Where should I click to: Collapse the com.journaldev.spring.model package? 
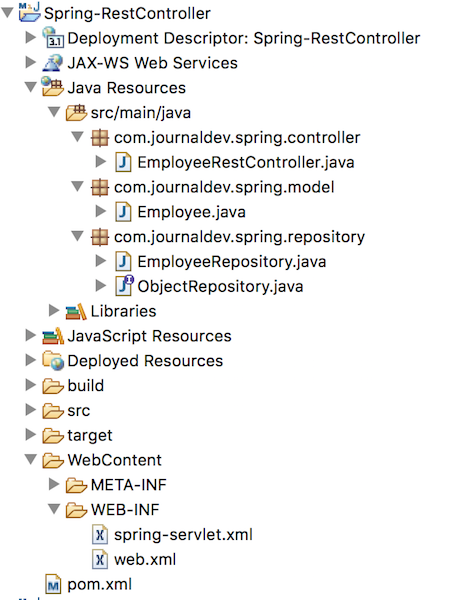tap(77, 186)
